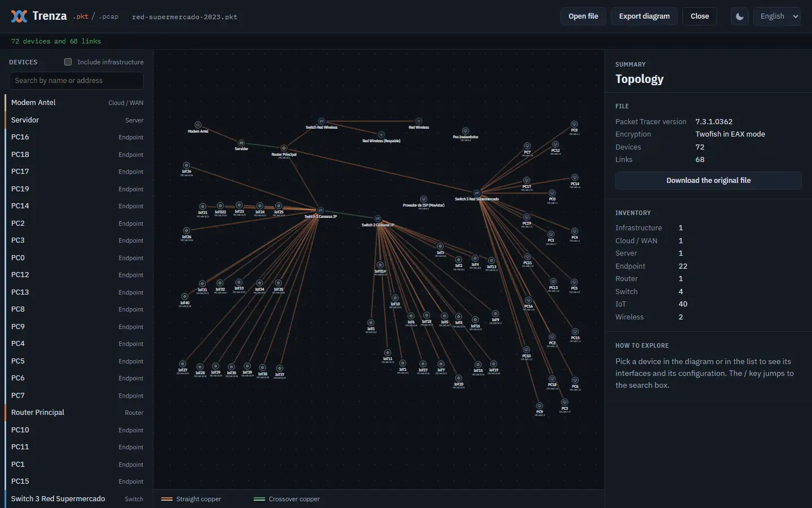Click the IoT0 node icon
This screenshot has width=812, height=508.
[x=370, y=323]
